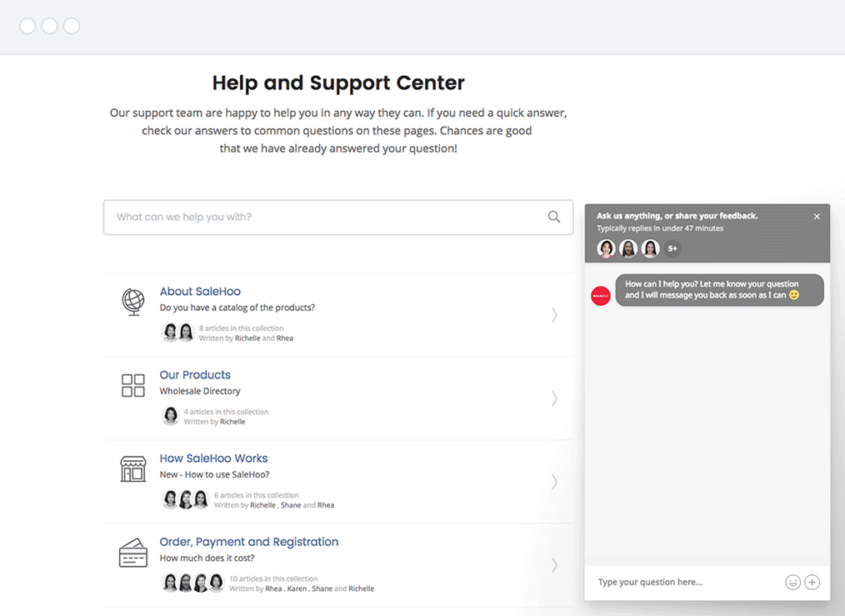The height and width of the screenshot is (616, 845).
Task: Open Order, Payment and Registration link
Action: [x=248, y=542]
